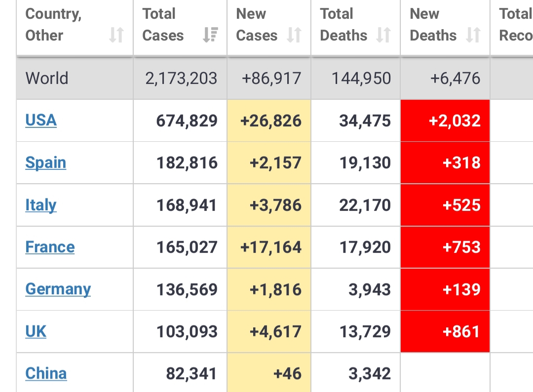The height and width of the screenshot is (392, 533).
Task: Select the 2,173,203 world total cases cell
Action: pos(181,78)
